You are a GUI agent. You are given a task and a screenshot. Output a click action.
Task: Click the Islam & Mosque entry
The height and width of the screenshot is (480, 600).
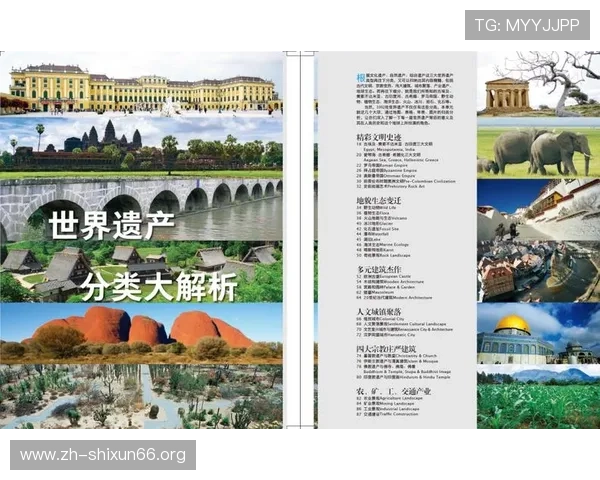point(397,361)
